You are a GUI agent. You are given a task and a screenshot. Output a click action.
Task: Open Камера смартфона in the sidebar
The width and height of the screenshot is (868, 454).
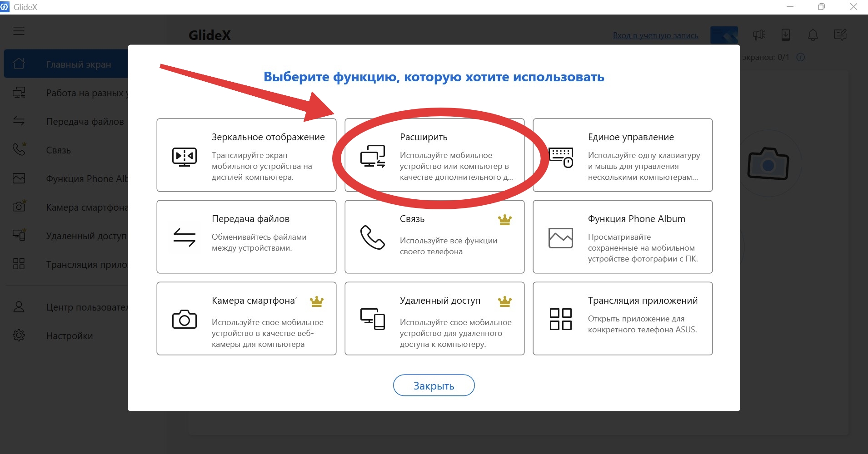(x=66, y=207)
